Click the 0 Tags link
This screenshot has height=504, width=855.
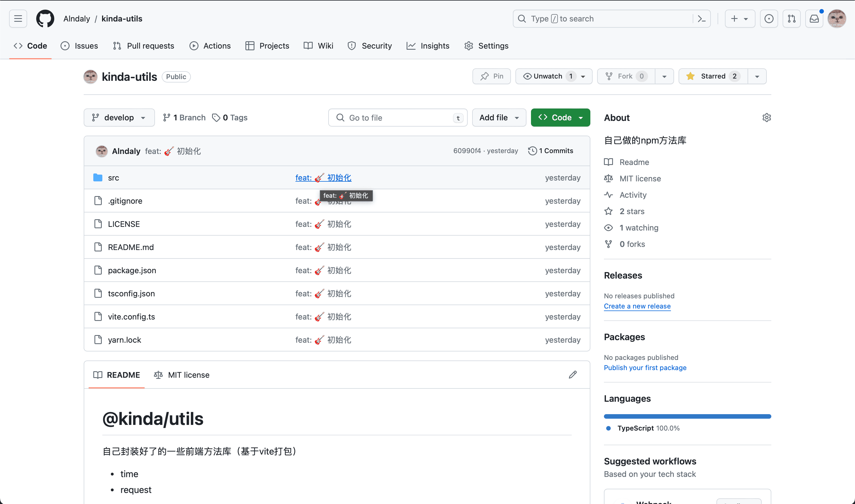(230, 118)
